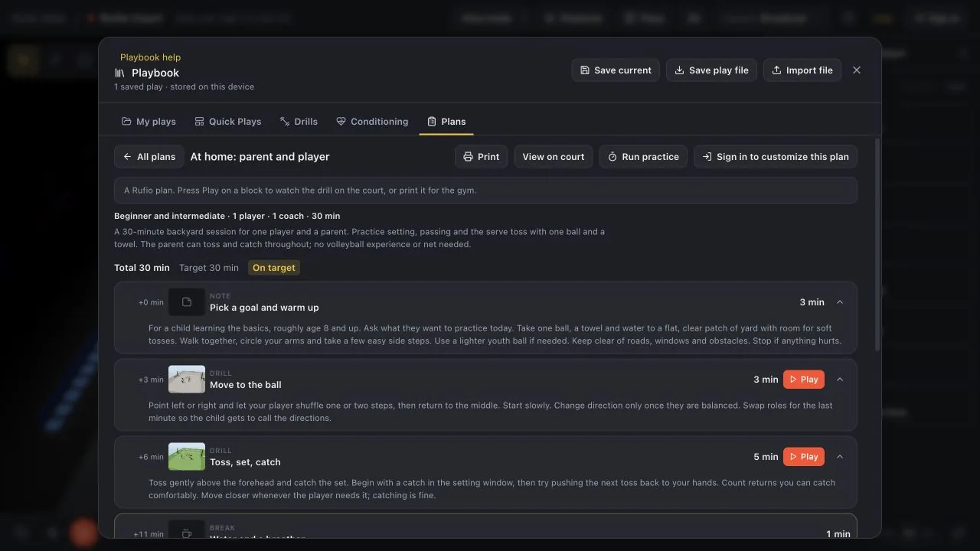
Task: Print this practice plan
Action: (x=482, y=157)
